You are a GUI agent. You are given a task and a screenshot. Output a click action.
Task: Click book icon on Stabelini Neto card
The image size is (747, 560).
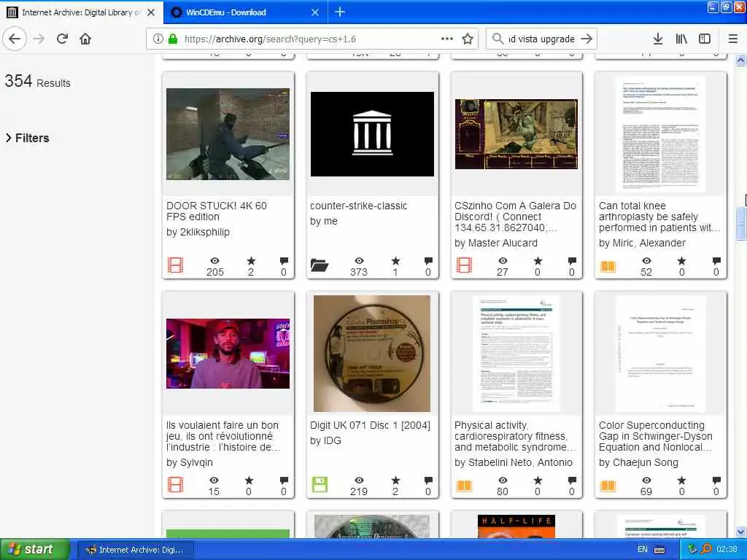pos(464,486)
